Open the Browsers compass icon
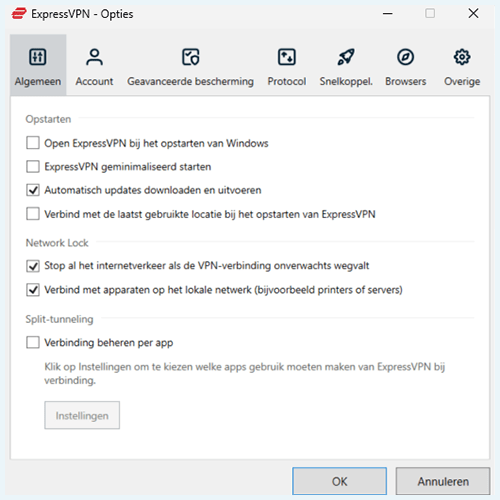Image resolution: width=500 pixels, height=500 pixels. tap(405, 57)
